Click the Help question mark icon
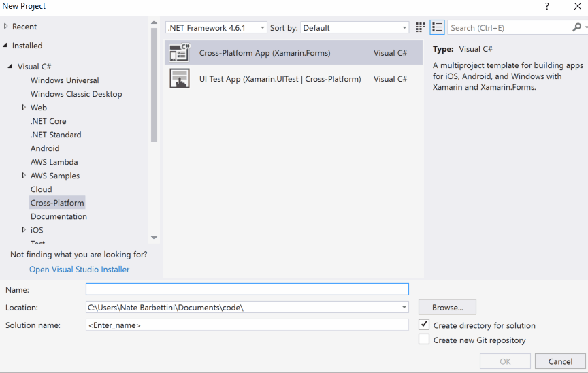The image size is (588, 373). pyautogui.click(x=547, y=6)
